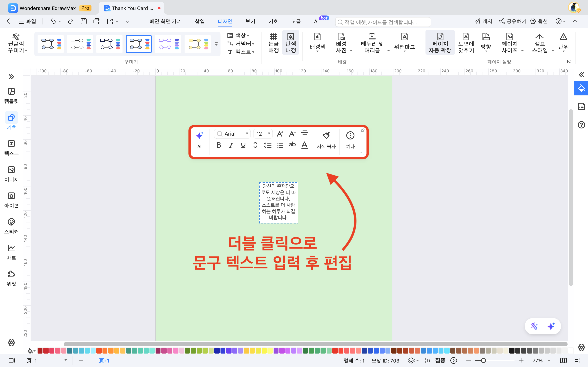Click the Bold formatting icon
The width and height of the screenshot is (588, 367).
click(x=218, y=145)
